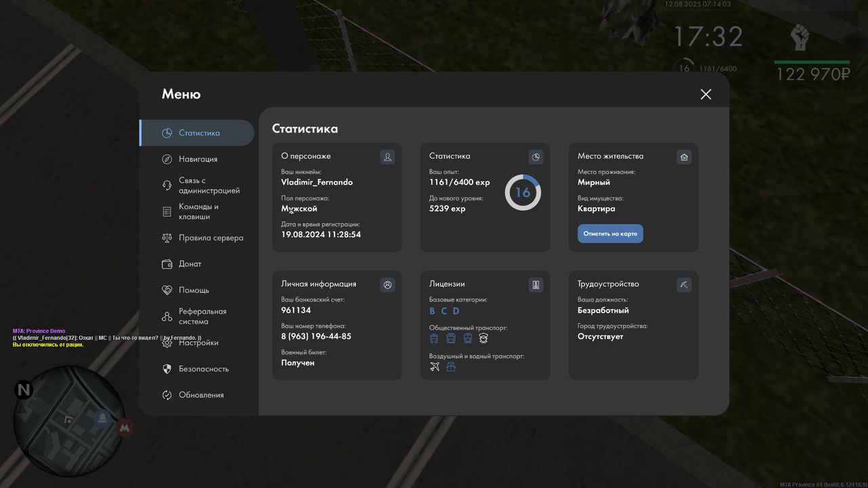Click phone number 8 (963) 196-44-85
This screenshot has width=868, height=488.
316,336
